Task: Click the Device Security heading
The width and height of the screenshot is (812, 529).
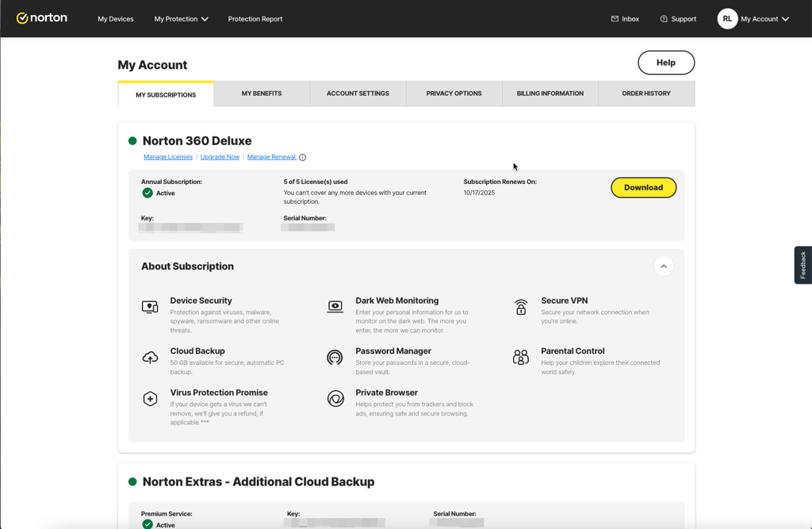Action: click(201, 301)
